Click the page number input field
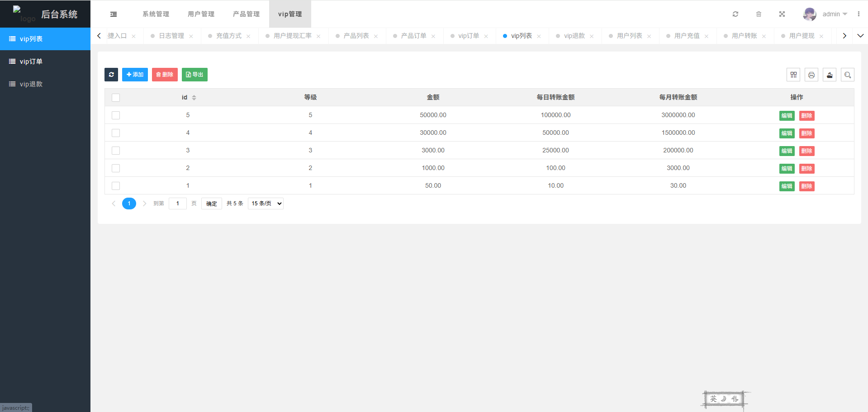This screenshot has height=412, width=868. coord(178,204)
